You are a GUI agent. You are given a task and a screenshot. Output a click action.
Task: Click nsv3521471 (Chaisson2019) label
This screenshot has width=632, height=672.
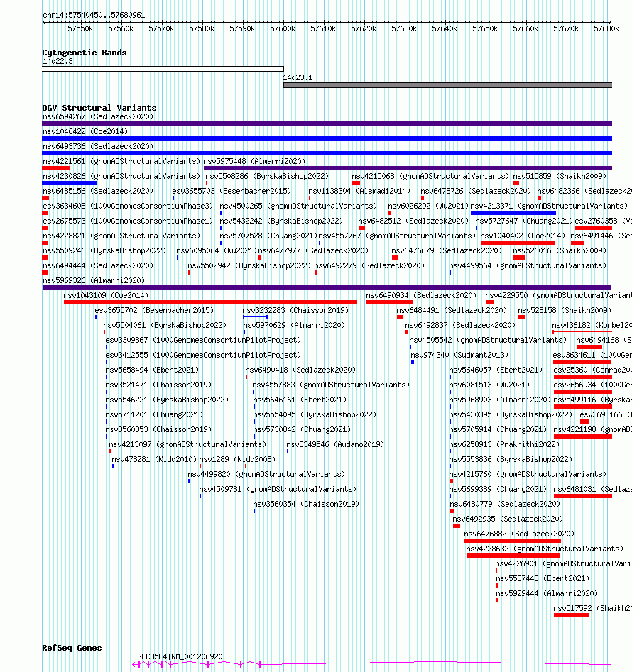click(158, 385)
